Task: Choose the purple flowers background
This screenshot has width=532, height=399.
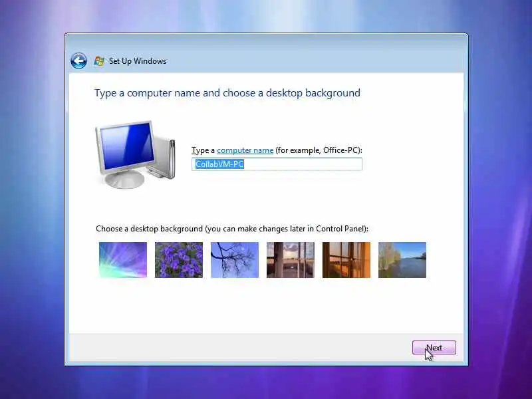Action: click(179, 260)
